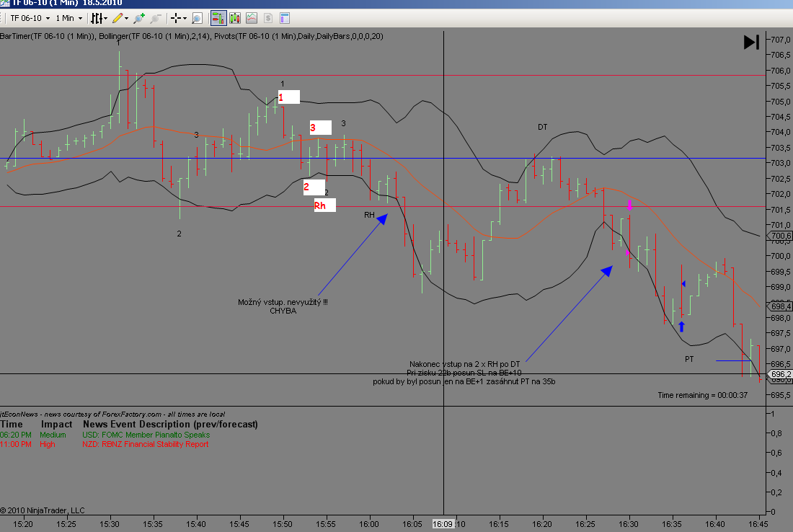Open the crosshair cursor mode dropdown

tap(179, 18)
